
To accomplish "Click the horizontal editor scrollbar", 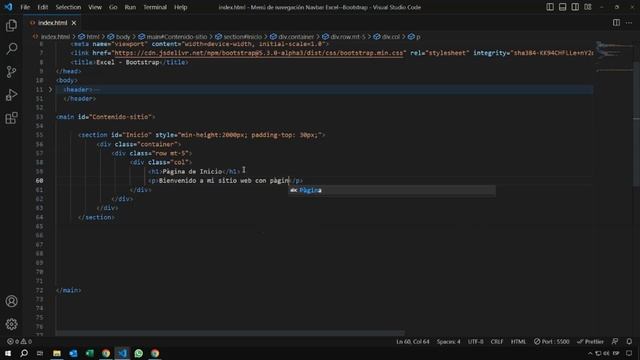I will pos(230,333).
